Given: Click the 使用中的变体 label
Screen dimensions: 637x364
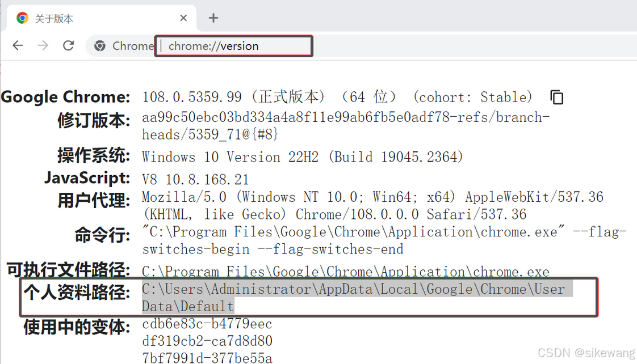Looking at the screenshot, I should [77, 327].
